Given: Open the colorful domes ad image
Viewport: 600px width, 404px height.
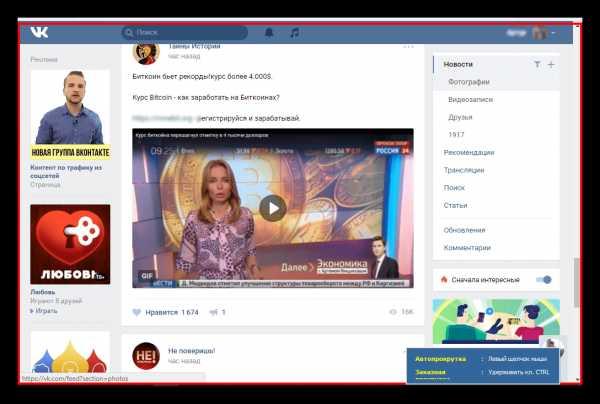Looking at the screenshot, I should click(x=70, y=352).
